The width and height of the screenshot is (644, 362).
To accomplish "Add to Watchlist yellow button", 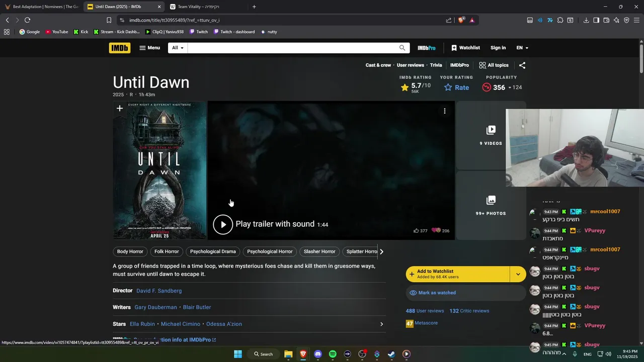I will [457, 274].
